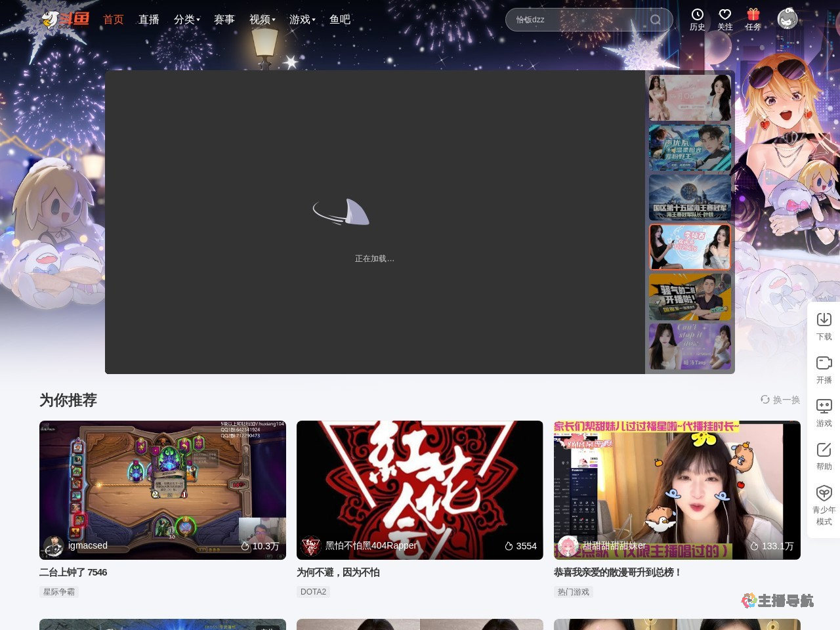Select the 下载 download icon in sidebar
Screen dimensions: 840x630
click(x=824, y=320)
